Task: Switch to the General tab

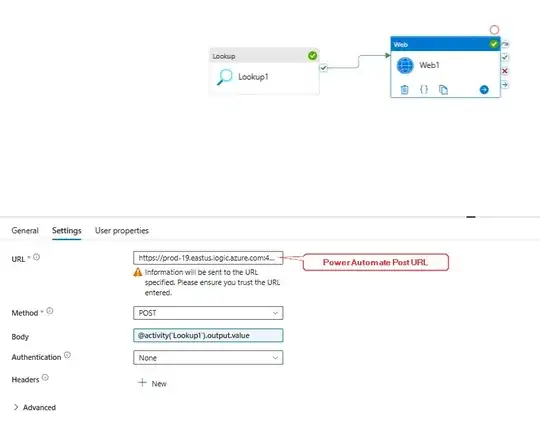Action: coord(25,230)
